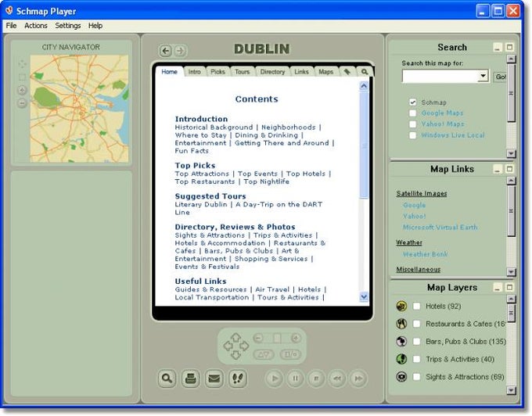
Task: Click the printer button in bottom toolbar
Action: coord(191,378)
